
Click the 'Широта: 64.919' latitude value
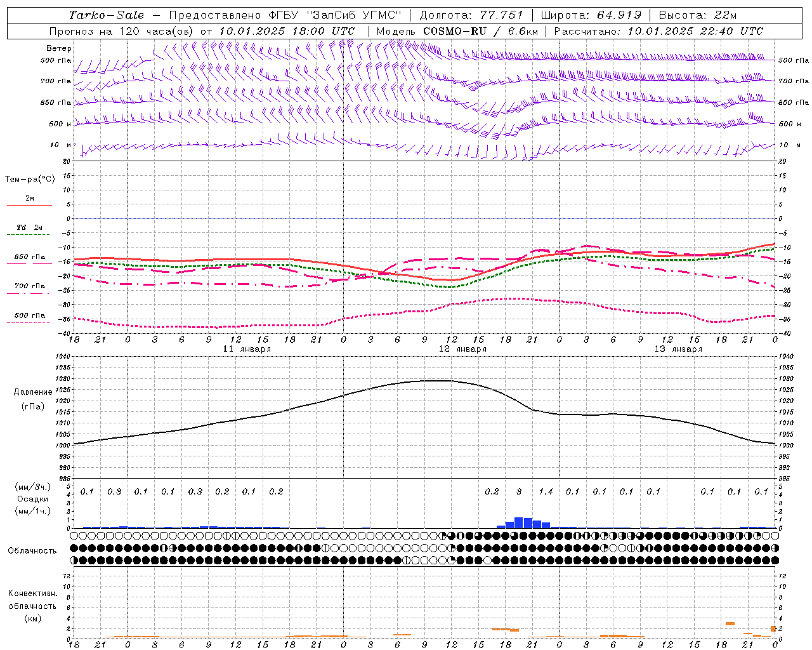pos(591,15)
